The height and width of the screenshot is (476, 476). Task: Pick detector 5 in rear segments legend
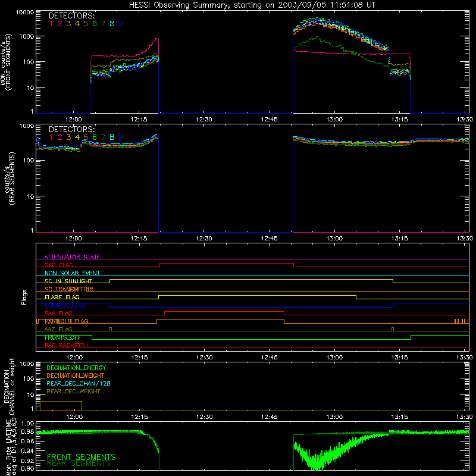(86, 137)
